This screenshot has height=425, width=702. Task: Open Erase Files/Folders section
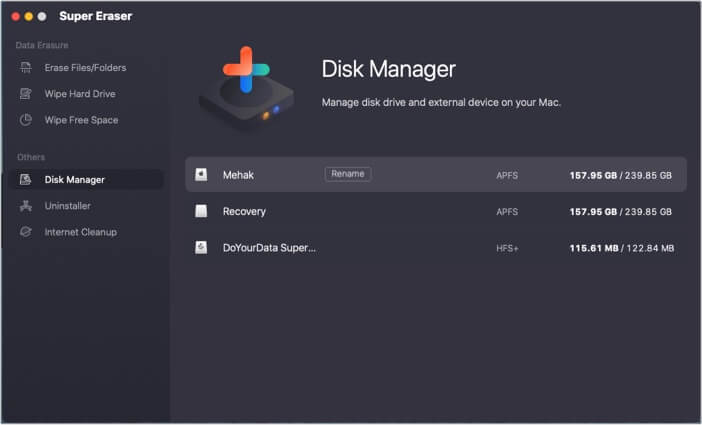pos(85,68)
